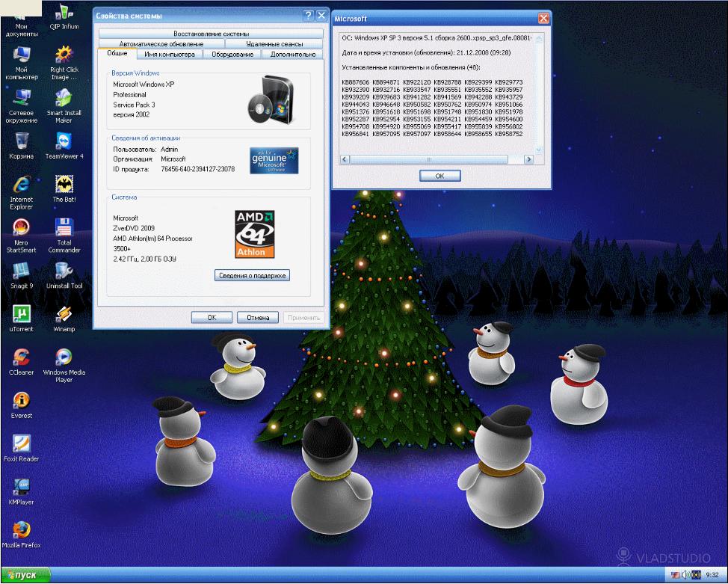The image size is (728, 584).
Task: Switch to the Оборудование tab
Action: 232,55
